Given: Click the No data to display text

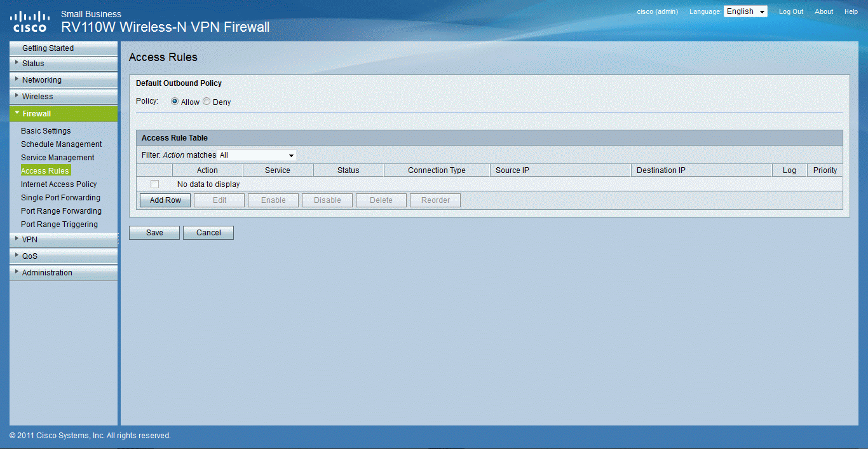Looking at the screenshot, I should point(208,184).
